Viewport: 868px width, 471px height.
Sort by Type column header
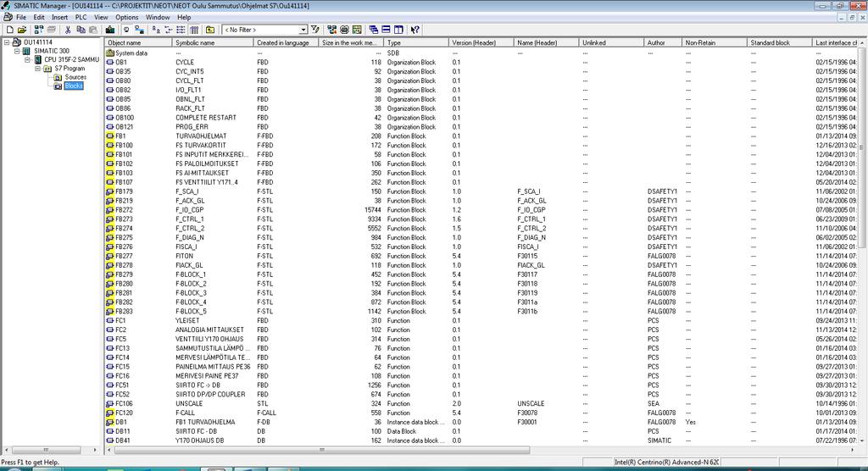click(415, 42)
